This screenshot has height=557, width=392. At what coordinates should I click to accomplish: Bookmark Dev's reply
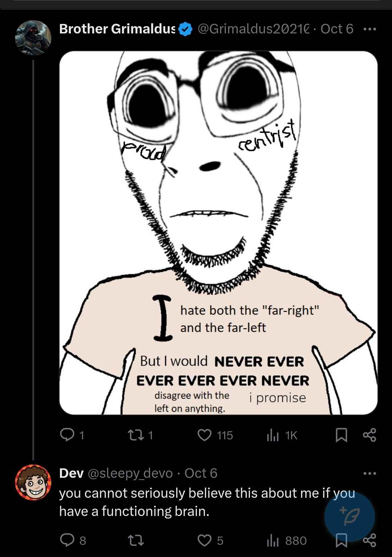[341, 540]
